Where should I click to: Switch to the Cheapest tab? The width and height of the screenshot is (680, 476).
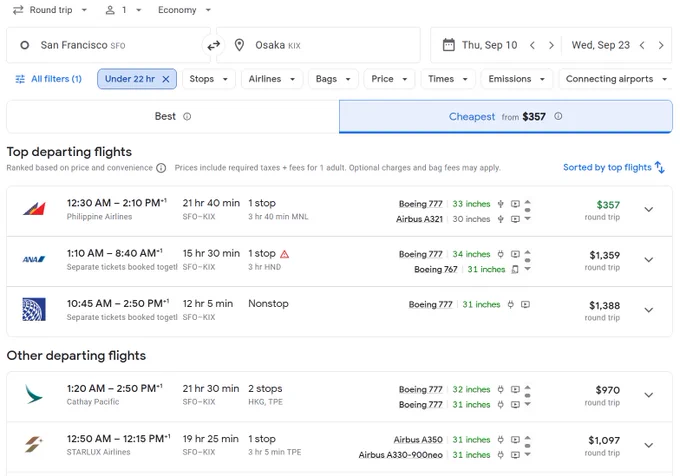pyautogui.click(x=506, y=117)
